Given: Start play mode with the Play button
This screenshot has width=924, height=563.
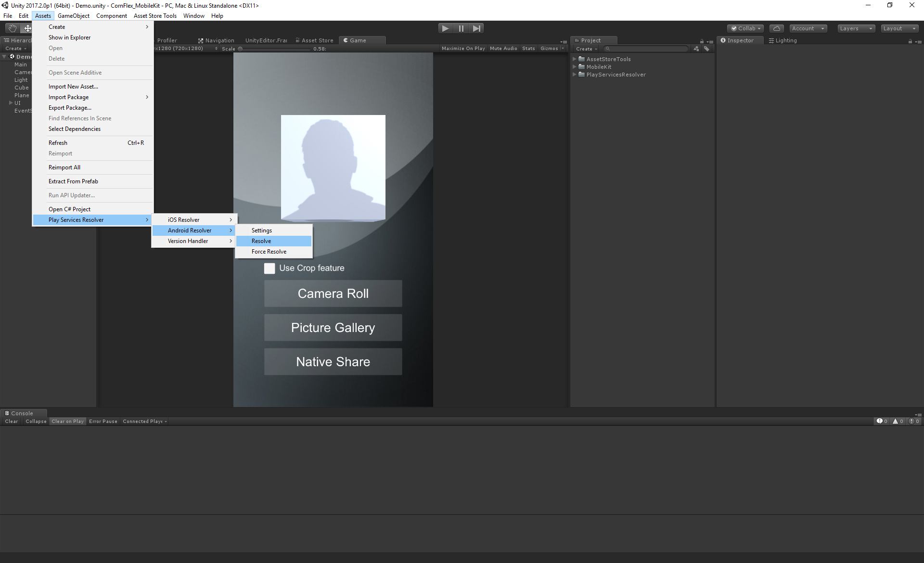Looking at the screenshot, I should coord(446,28).
